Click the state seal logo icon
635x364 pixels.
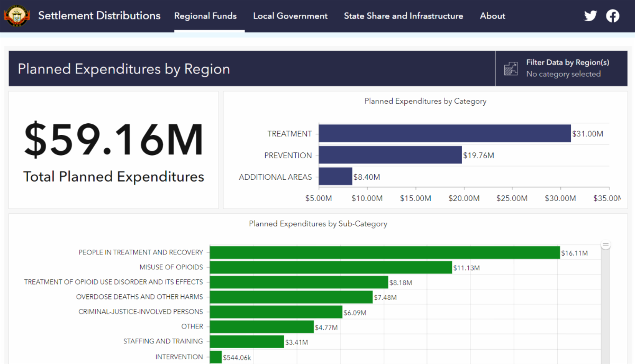(17, 16)
